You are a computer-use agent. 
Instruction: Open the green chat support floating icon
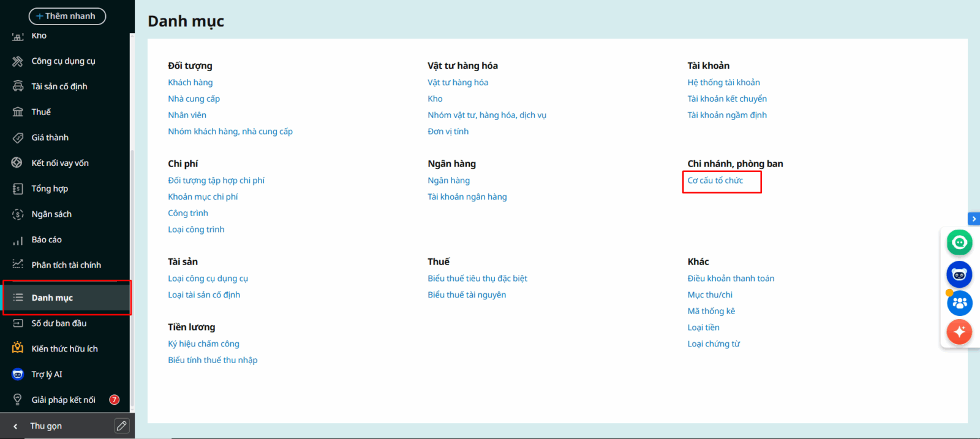coord(959,242)
